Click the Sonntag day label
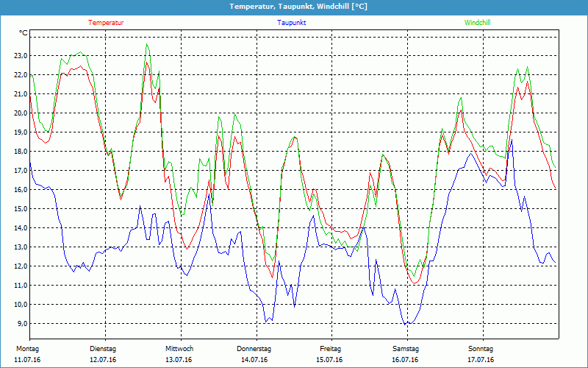This screenshot has height=368, width=588. [481, 349]
